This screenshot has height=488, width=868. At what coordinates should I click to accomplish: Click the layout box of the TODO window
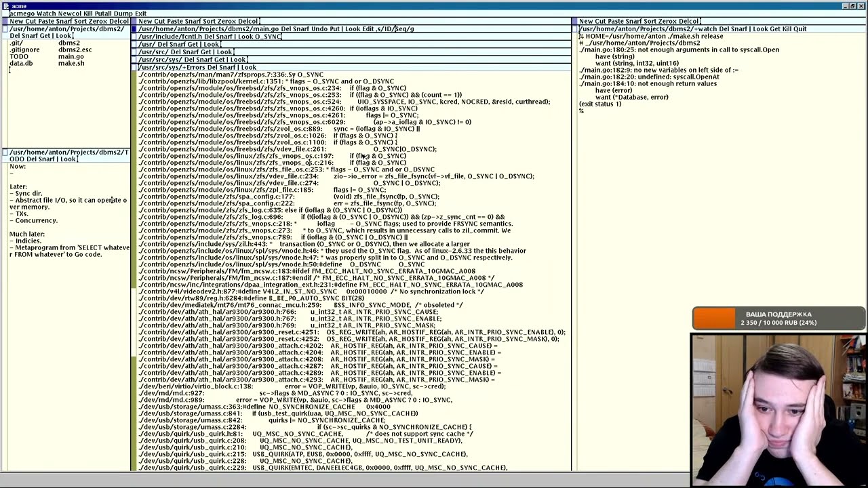pos(5,152)
